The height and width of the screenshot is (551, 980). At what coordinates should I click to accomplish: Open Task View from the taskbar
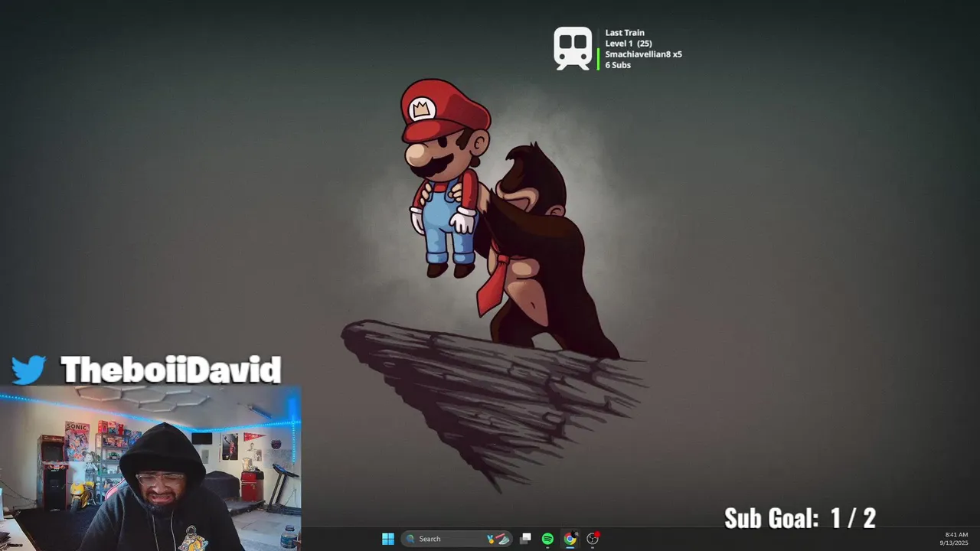[525, 539]
